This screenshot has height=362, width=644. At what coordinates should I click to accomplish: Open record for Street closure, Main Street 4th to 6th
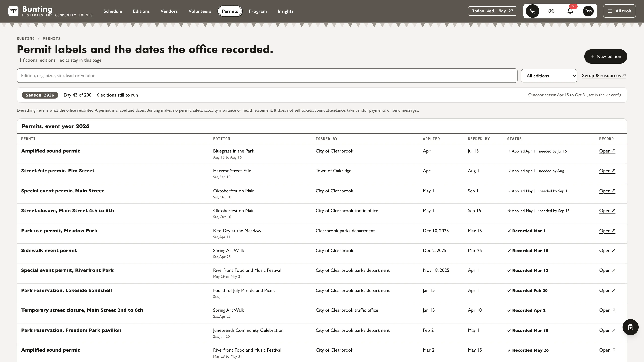(607, 211)
